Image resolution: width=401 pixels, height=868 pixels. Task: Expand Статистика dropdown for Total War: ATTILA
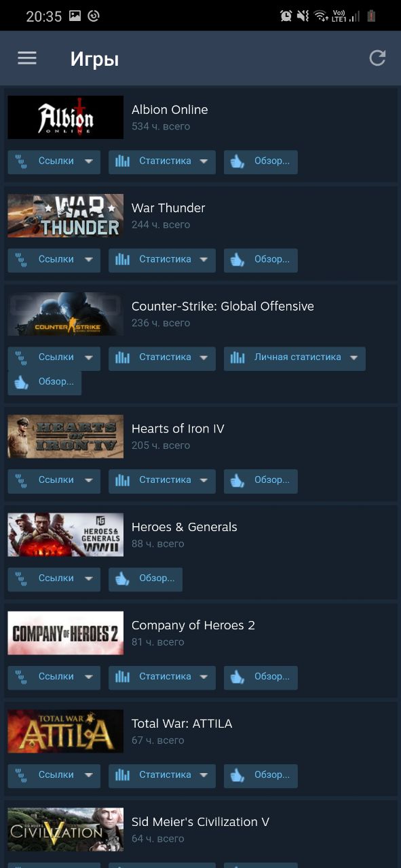coord(204,775)
